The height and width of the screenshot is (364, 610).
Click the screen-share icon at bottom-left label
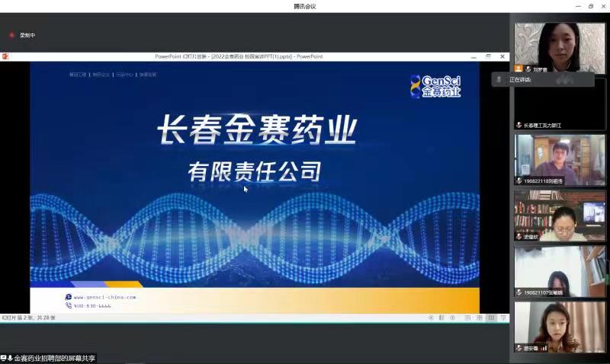click(3, 358)
